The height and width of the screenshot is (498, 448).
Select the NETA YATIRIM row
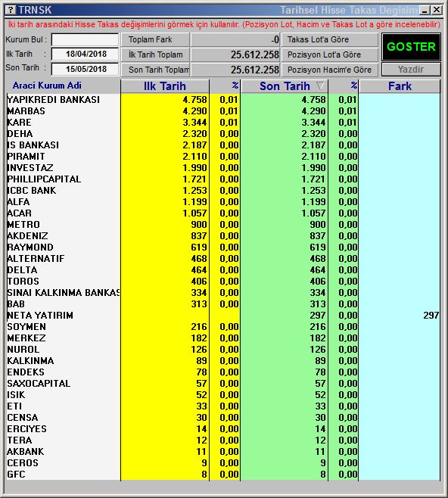tap(223, 315)
